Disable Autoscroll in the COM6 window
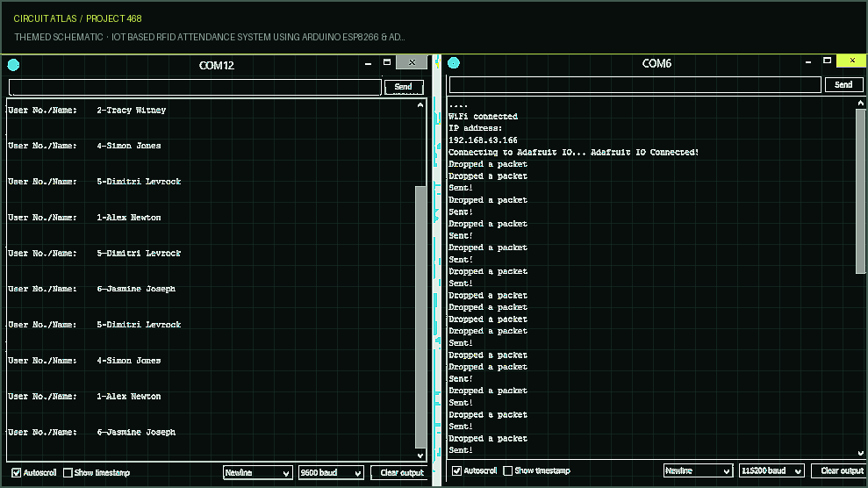Screen dimensions: 868x488 point(456,470)
